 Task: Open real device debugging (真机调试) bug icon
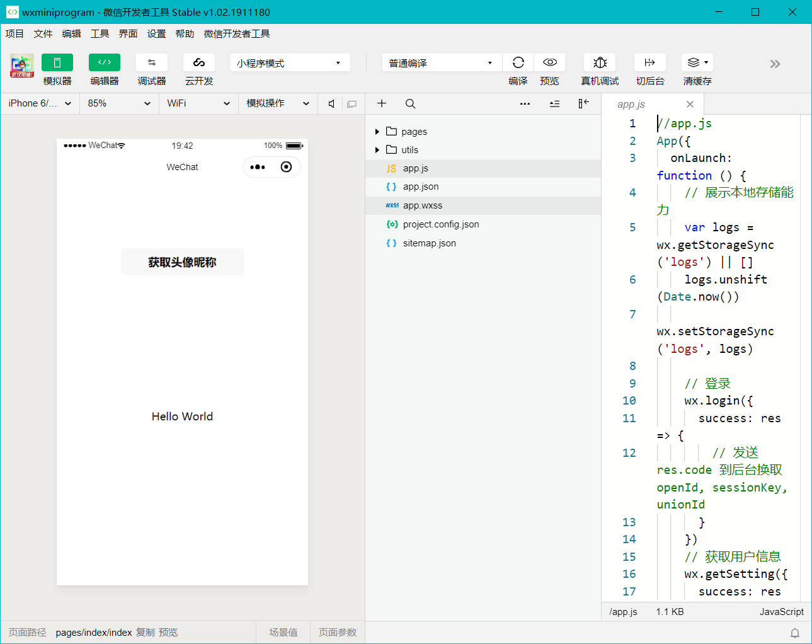(x=600, y=62)
